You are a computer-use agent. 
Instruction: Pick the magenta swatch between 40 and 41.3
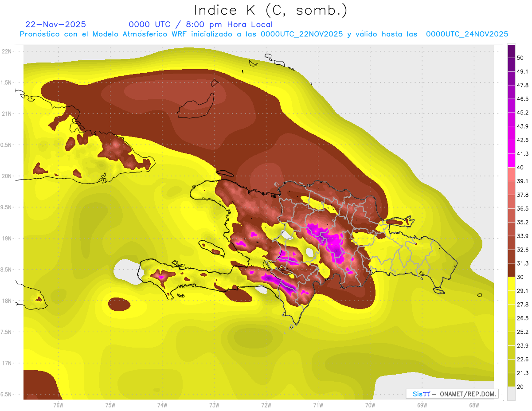tap(512, 160)
